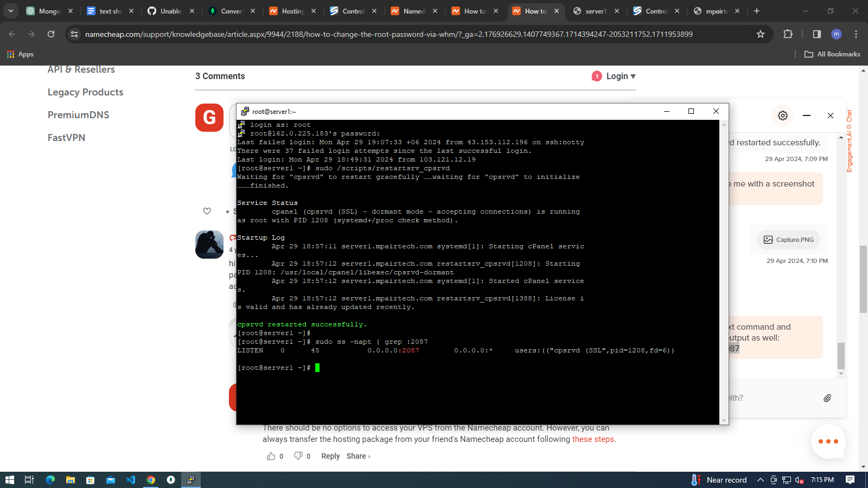Dislike the comment with thumbs down icon
Viewport: 868px width, 488px height.
coord(298,456)
